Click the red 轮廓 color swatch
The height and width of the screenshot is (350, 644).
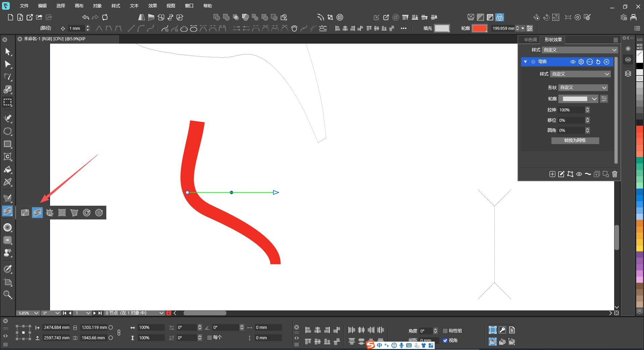tap(479, 29)
